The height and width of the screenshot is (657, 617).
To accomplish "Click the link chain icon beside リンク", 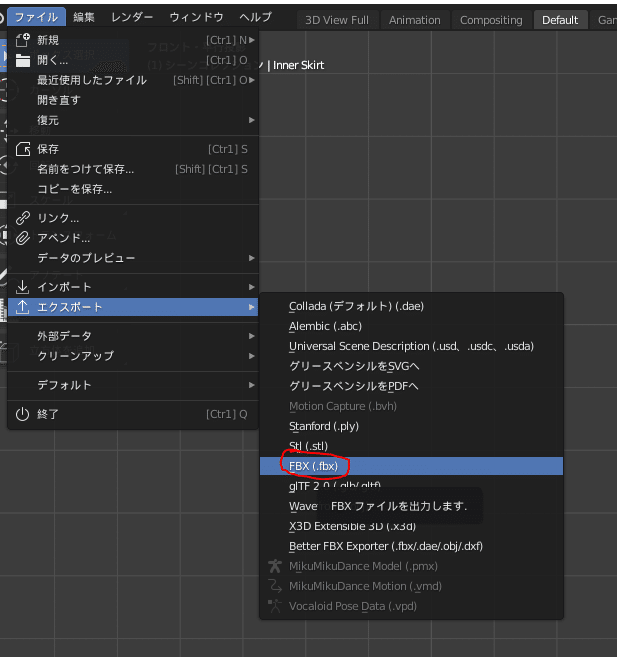I will [x=23, y=218].
